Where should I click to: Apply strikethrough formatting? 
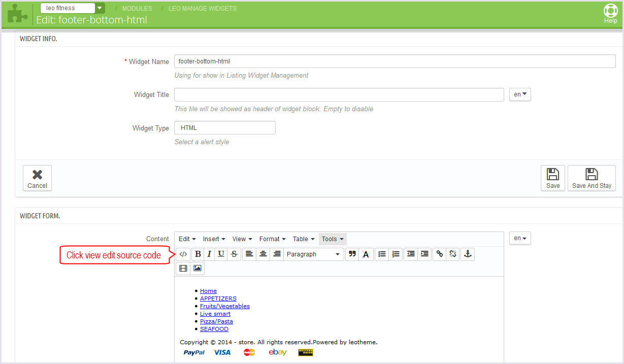[234, 254]
